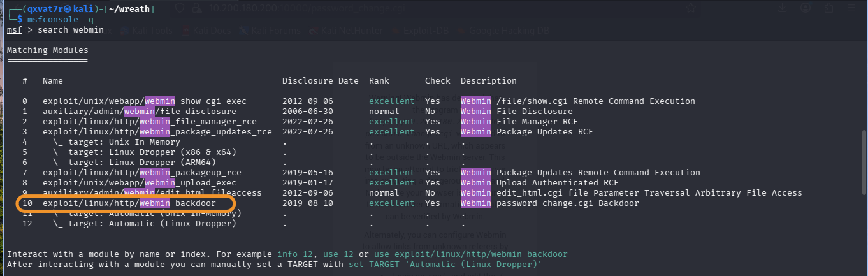Open Kali Docs bookmark in background browser
Viewport: 868px width, 276px height.
pyautogui.click(x=206, y=30)
